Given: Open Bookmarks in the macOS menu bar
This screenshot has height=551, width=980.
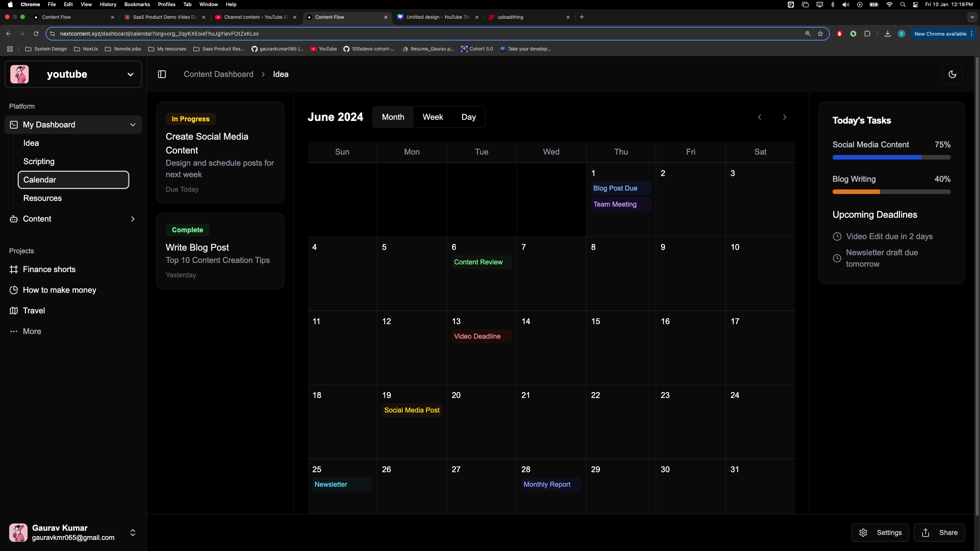Looking at the screenshot, I should coord(137,5).
